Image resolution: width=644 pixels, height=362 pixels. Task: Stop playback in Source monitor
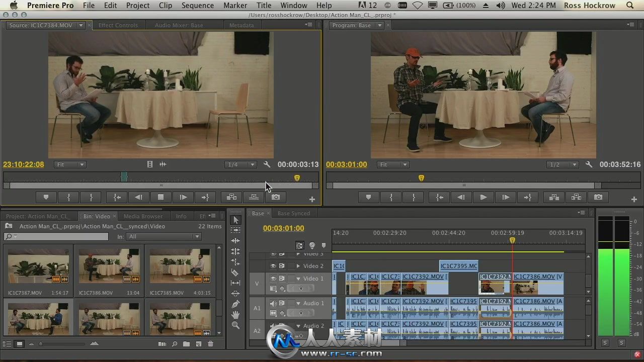[x=161, y=198]
